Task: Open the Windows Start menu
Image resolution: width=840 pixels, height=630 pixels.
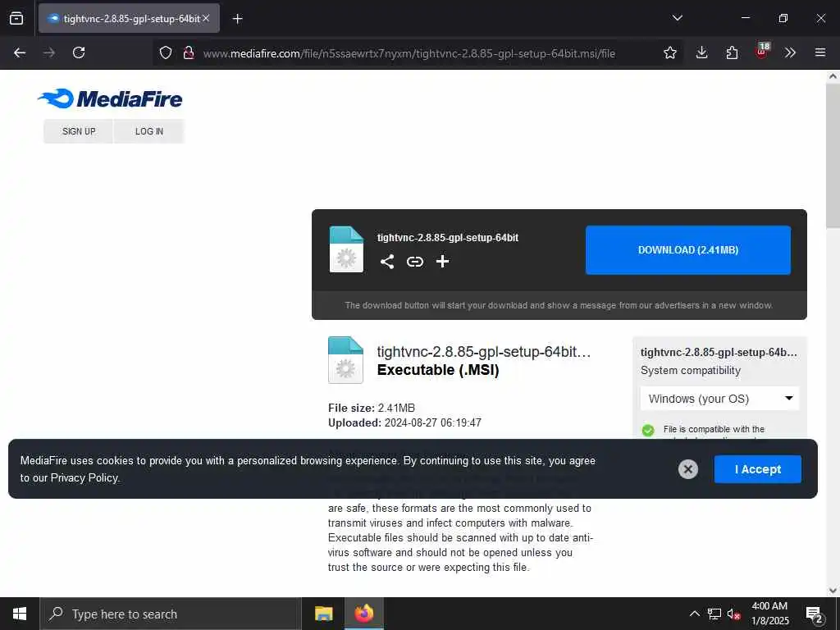Action: pos(20,614)
